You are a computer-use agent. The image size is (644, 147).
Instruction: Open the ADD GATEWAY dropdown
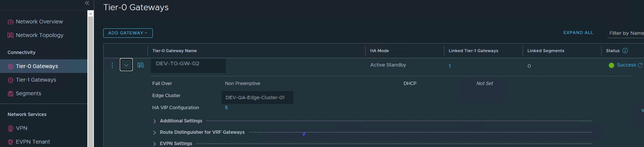(x=128, y=33)
